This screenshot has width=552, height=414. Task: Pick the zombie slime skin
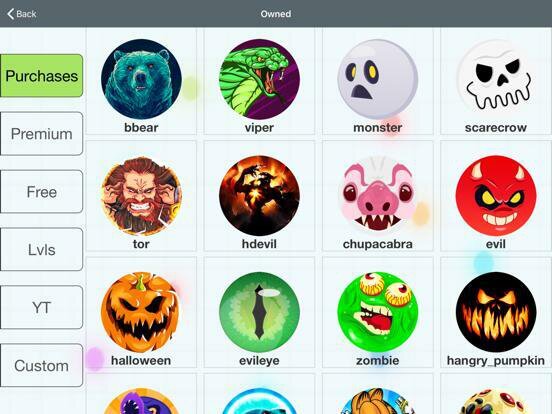coord(378,312)
